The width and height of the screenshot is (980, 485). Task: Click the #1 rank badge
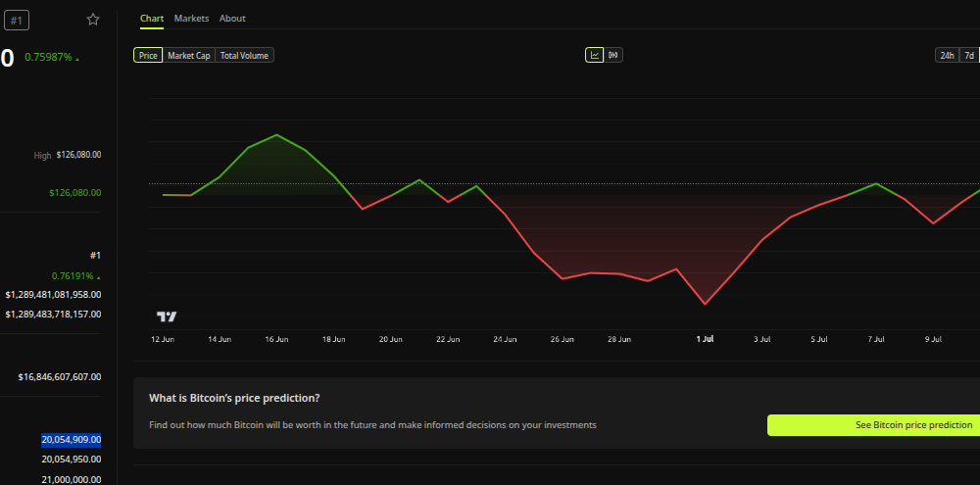(17, 21)
